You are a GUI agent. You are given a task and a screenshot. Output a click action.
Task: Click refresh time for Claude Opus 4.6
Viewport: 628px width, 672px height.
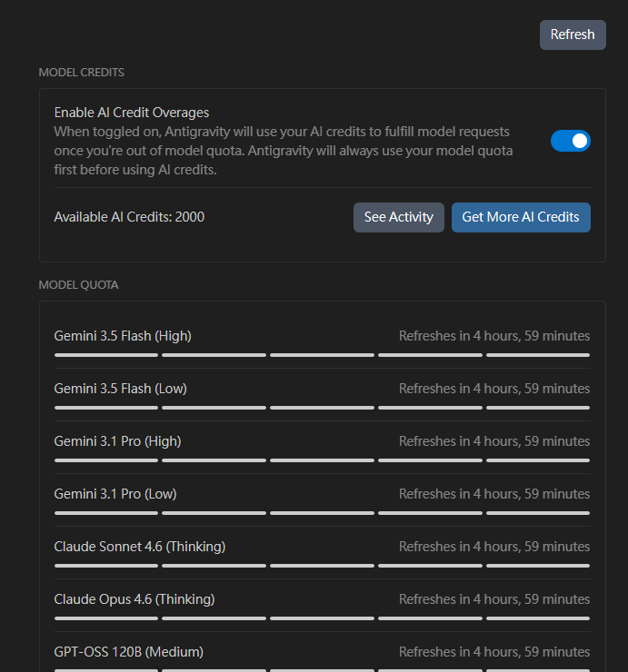(494, 599)
